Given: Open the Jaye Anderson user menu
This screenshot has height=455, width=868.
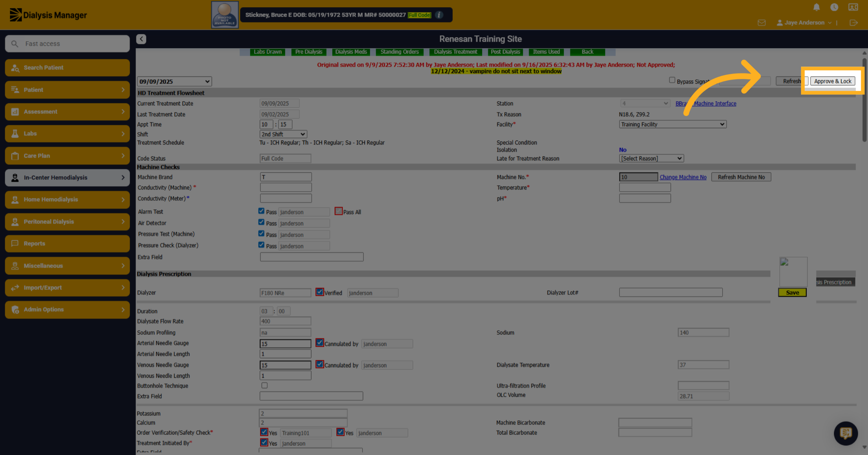Looking at the screenshot, I should click(x=804, y=23).
